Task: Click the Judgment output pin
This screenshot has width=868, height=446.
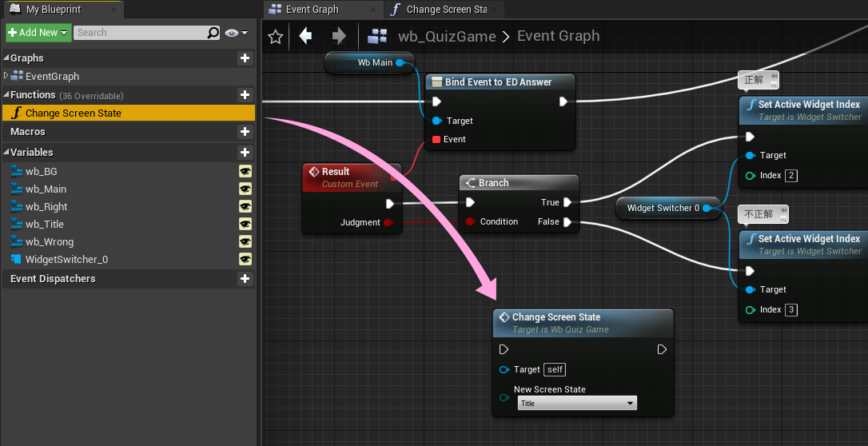Action: pos(388,222)
